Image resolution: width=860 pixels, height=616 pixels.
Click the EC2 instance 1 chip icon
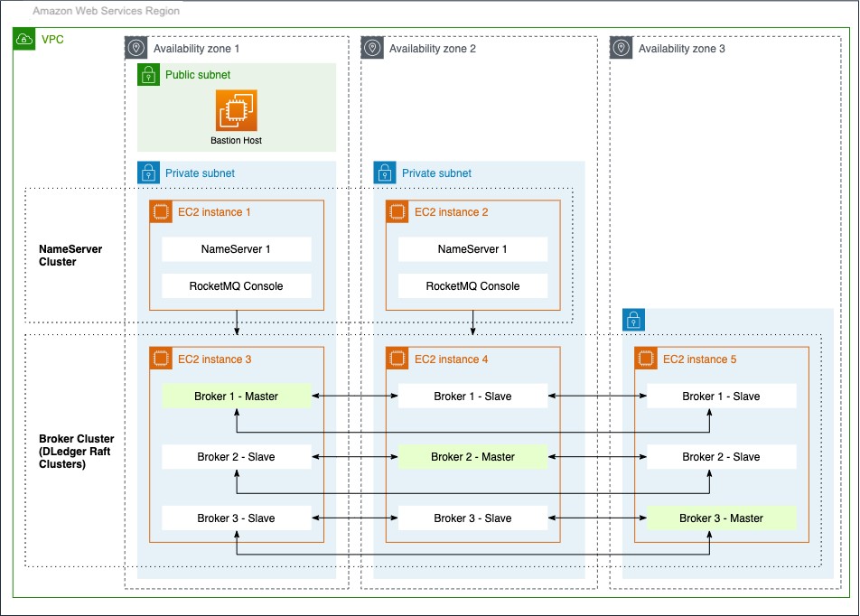[x=161, y=211]
